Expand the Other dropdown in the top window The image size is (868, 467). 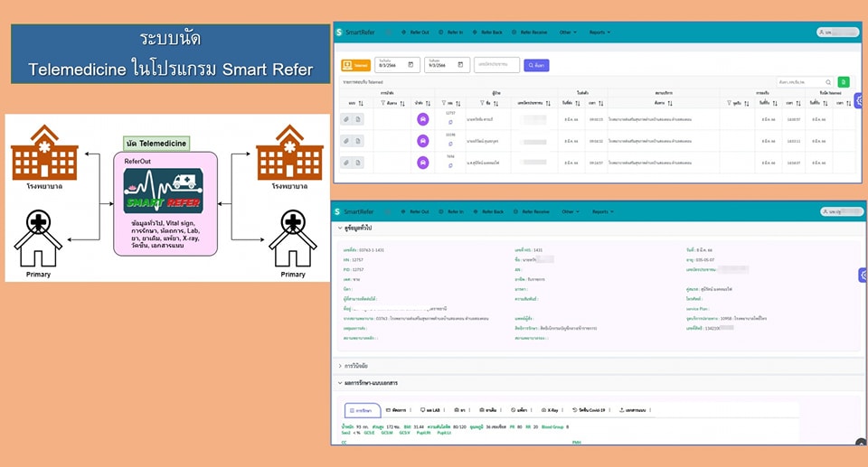(x=568, y=33)
